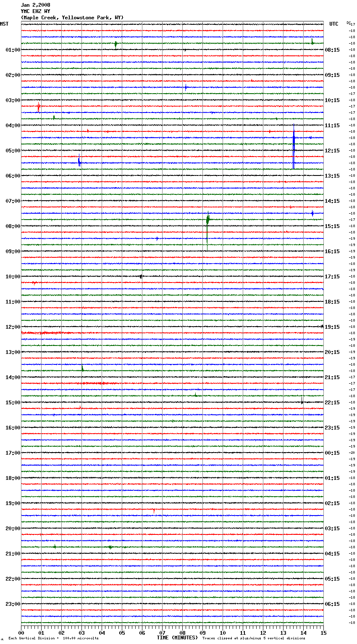Select the 16:00 MST time label
Screen dimensions: 357x644
(13, 428)
